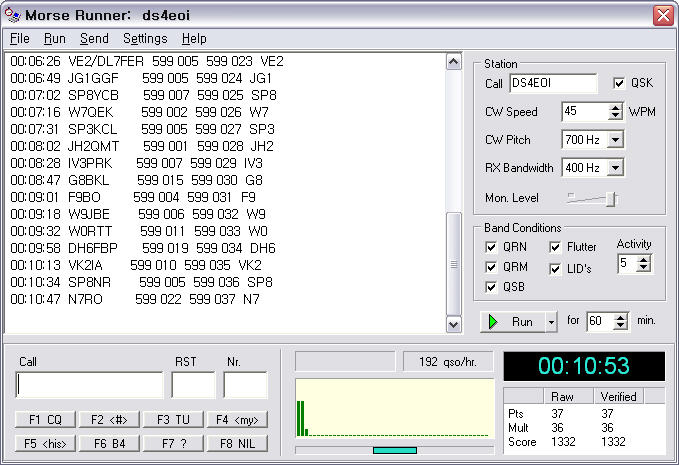
Task: Click the Run button
Action: [513, 323]
